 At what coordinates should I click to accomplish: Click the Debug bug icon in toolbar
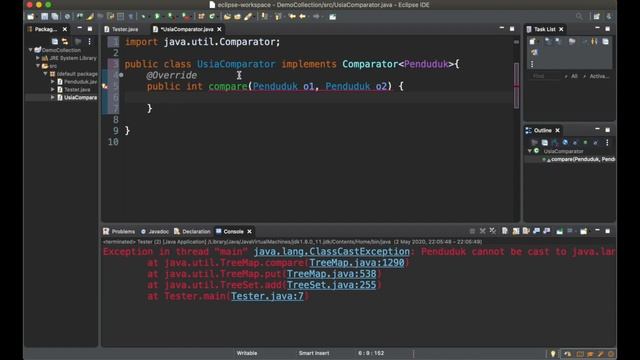(x=143, y=17)
